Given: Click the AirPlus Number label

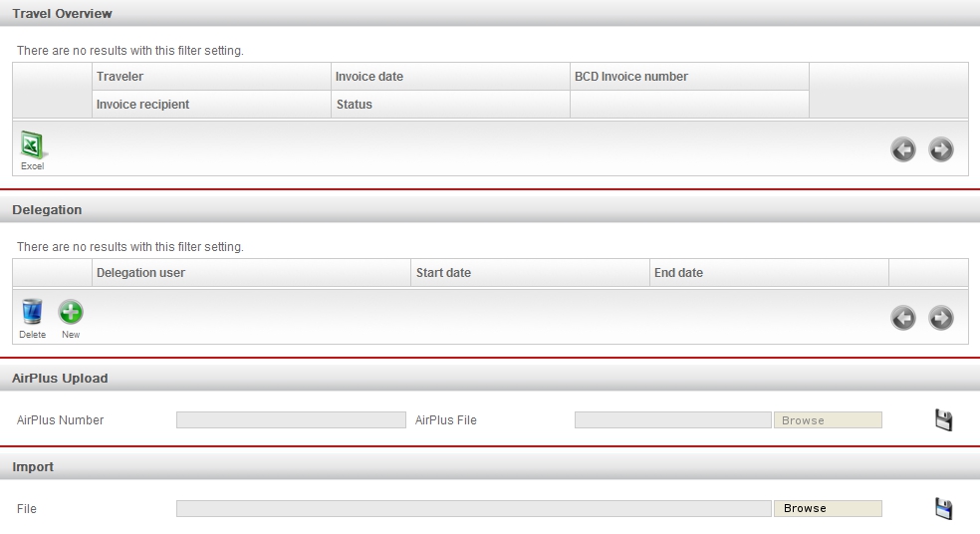Looking at the screenshot, I should [x=60, y=420].
